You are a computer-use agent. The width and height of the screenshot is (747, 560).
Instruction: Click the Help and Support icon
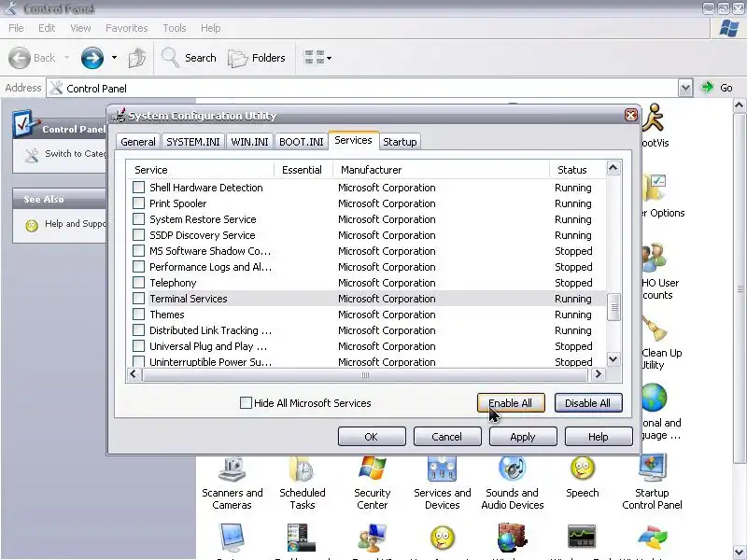32,225
